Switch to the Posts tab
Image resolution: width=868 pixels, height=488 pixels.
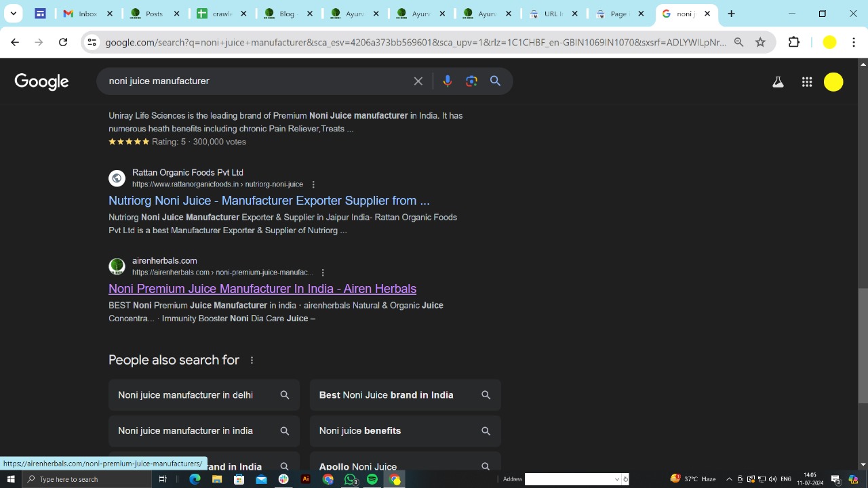[x=154, y=14]
